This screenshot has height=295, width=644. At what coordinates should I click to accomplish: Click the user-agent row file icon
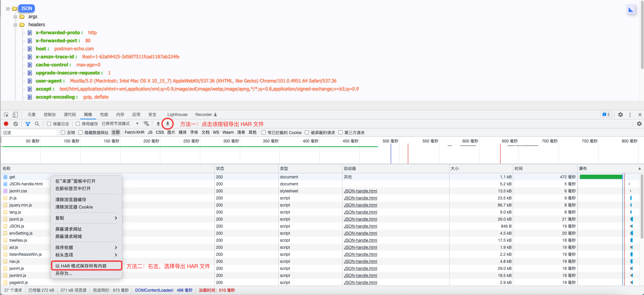(30, 81)
